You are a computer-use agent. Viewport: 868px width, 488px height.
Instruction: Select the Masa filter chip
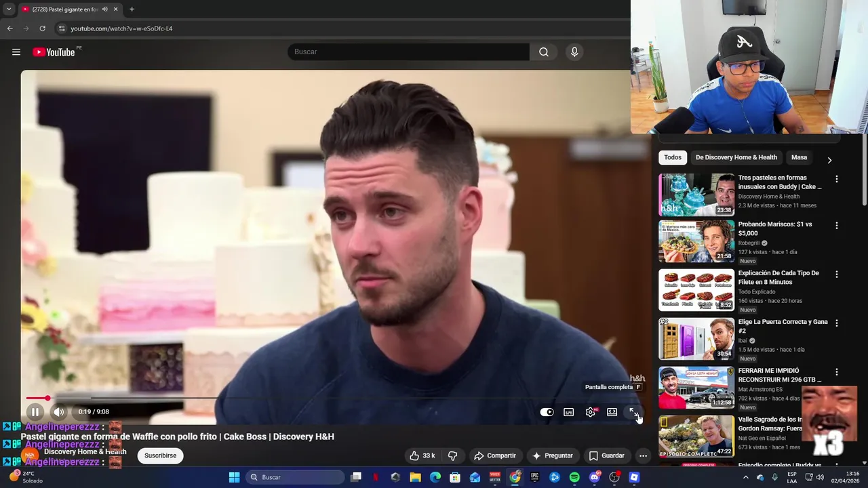point(799,157)
